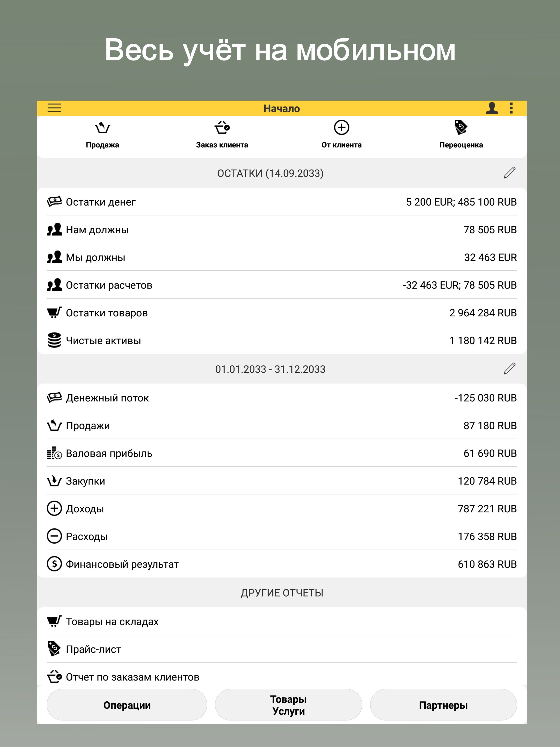Click the 61 690 RUB value
This screenshot has height=747, width=560.
(490, 453)
